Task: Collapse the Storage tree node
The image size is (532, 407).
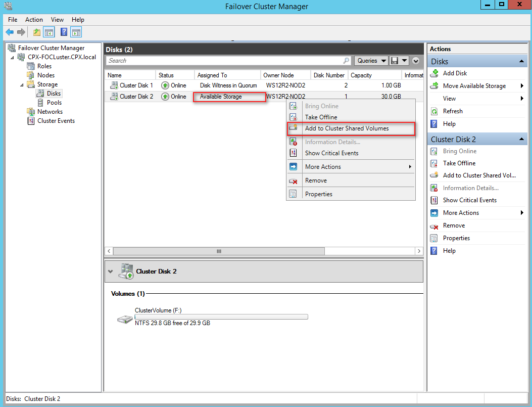Action: [x=22, y=84]
